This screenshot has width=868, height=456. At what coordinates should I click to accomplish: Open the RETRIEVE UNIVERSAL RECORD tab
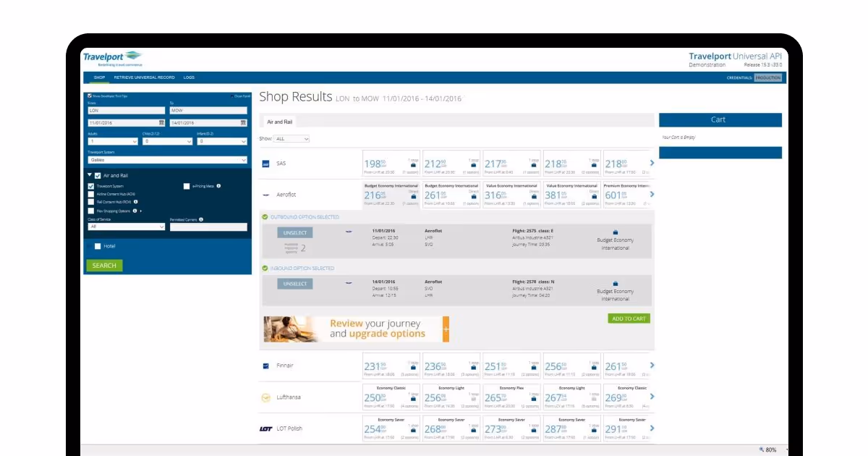[144, 77]
